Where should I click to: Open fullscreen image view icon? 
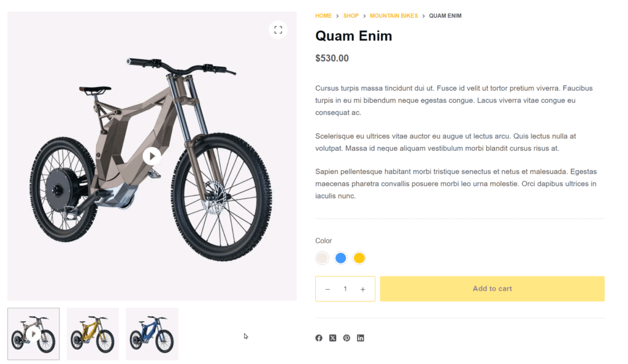pos(278,29)
